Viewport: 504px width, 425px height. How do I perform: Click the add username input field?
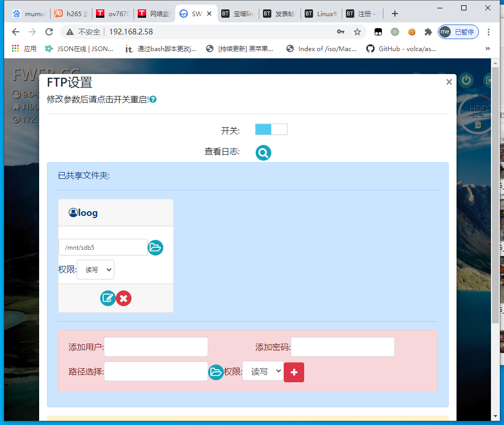[156, 347]
